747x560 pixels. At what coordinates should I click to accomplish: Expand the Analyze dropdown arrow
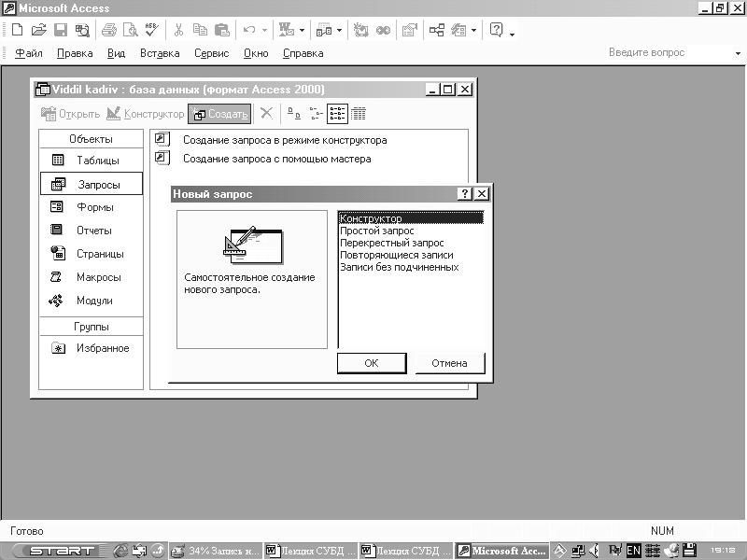tap(339, 31)
